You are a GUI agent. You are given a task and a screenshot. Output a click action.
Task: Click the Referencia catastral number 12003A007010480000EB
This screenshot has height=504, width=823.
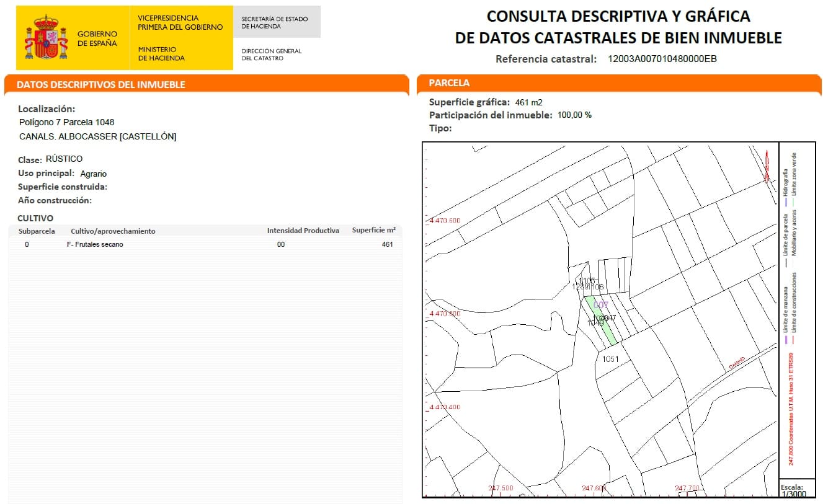pos(662,60)
